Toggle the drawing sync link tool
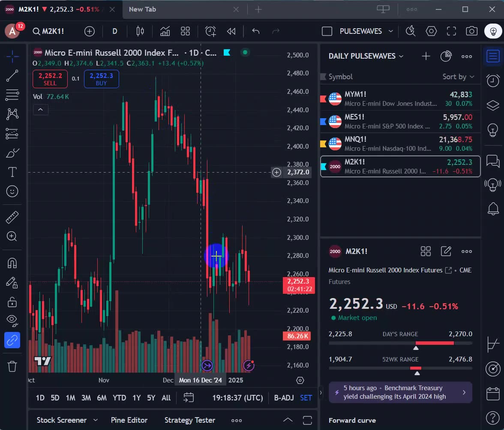504x430 pixels. (12, 340)
